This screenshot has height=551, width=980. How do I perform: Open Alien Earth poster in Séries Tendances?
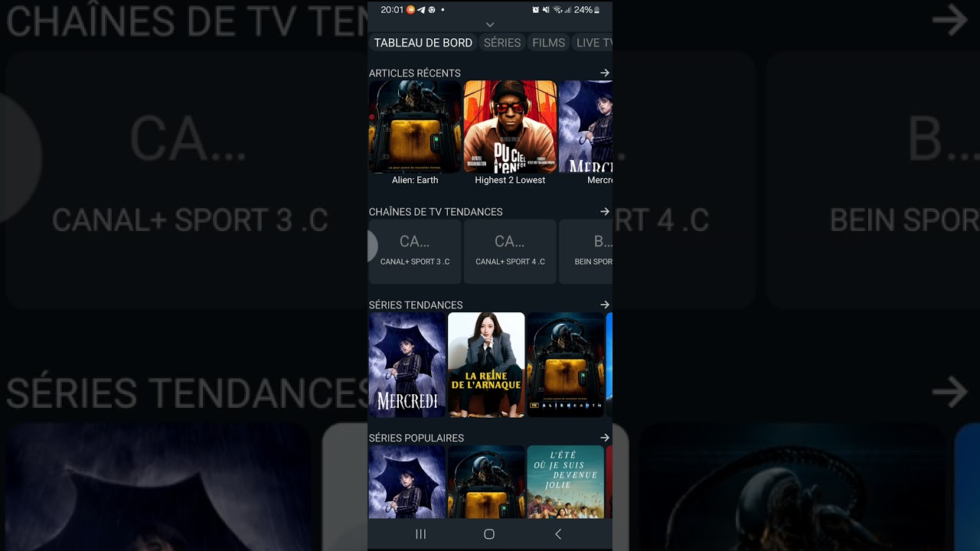click(x=566, y=365)
